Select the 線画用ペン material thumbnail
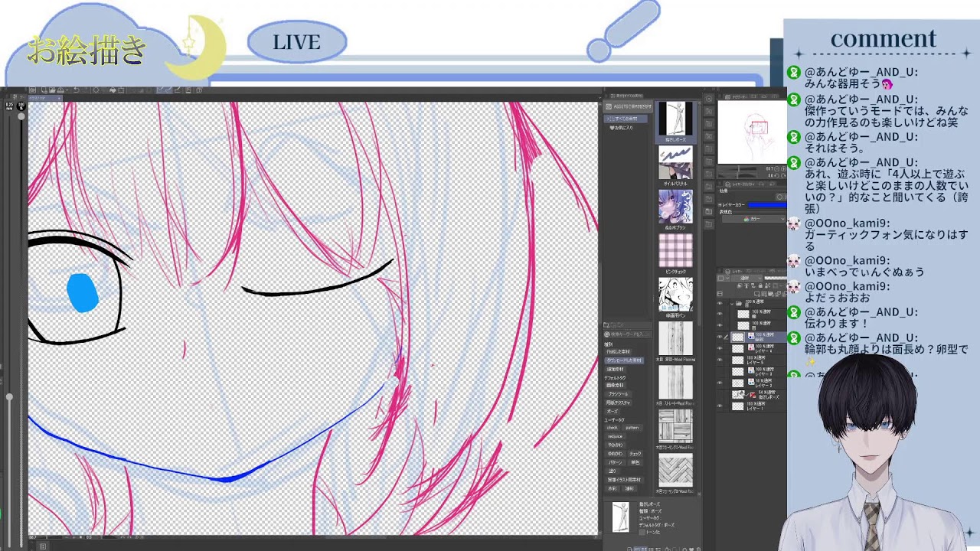The height and width of the screenshot is (551, 980). (x=676, y=293)
